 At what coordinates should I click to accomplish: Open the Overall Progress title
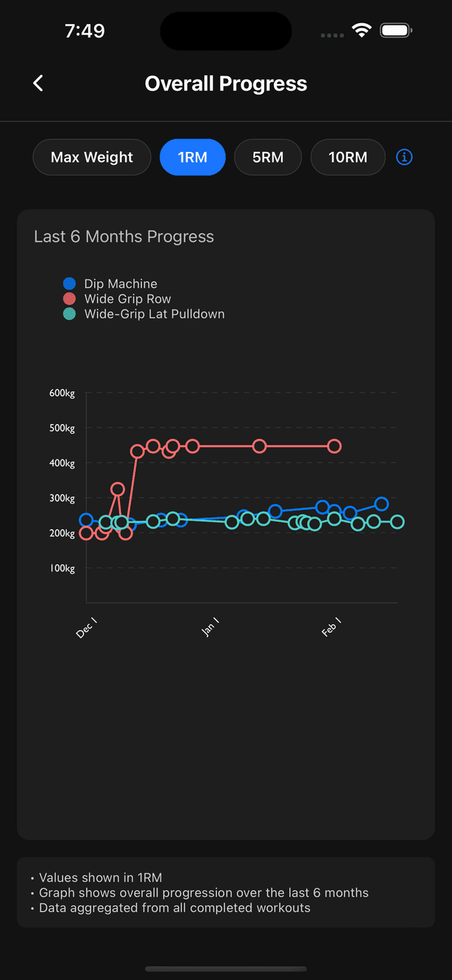pos(226,83)
